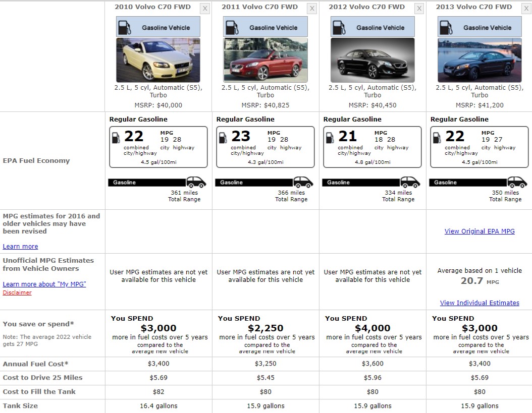Click the 2011 Volvo C70 FWD title
Screen dimensions: 532x413
tap(259, 7)
